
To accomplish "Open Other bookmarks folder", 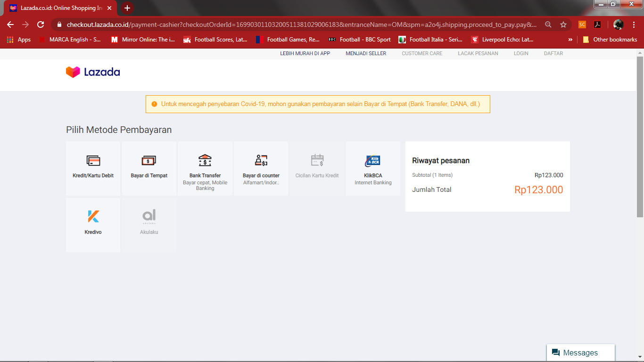I will coord(610,40).
